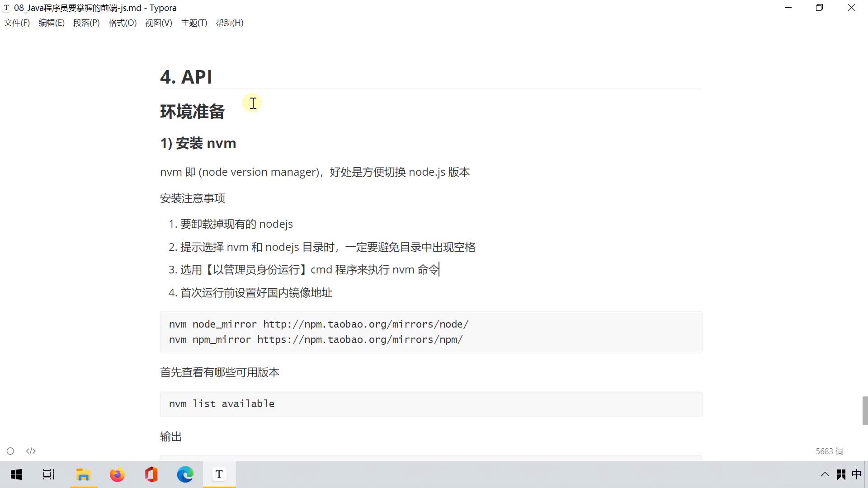This screenshot has width=868, height=488.
Task: Show hidden system tray icons
Action: point(825,474)
